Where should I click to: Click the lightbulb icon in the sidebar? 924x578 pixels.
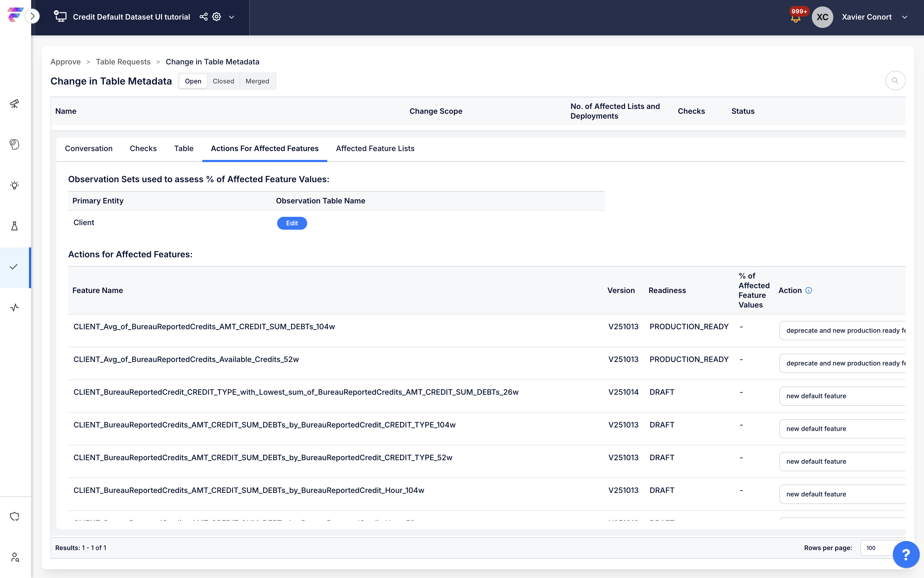tap(14, 185)
